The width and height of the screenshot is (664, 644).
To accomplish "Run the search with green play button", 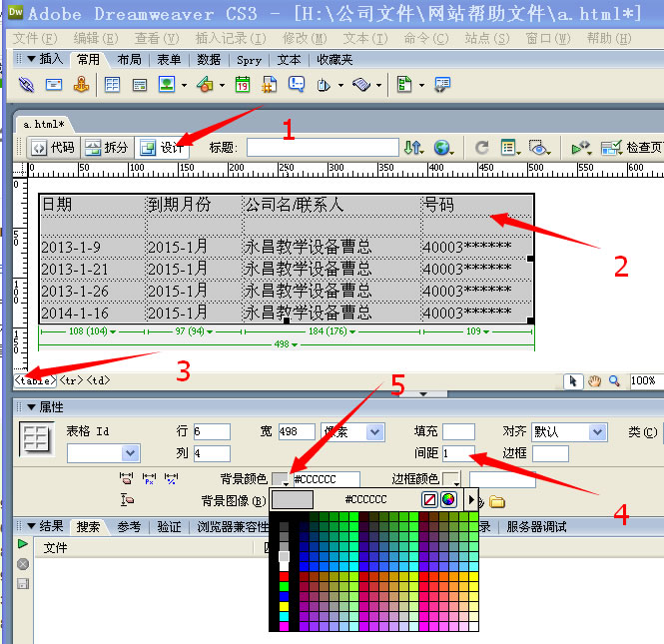I will (23, 543).
